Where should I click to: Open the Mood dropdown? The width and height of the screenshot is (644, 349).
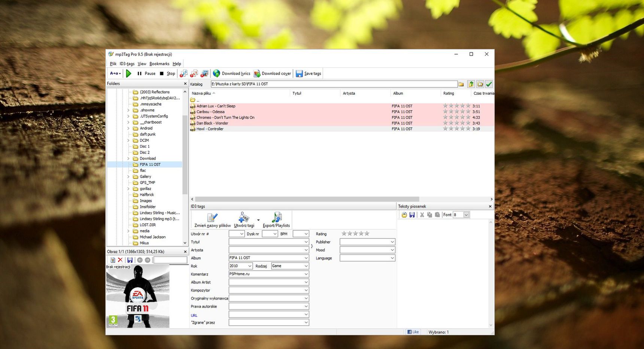[x=392, y=250]
